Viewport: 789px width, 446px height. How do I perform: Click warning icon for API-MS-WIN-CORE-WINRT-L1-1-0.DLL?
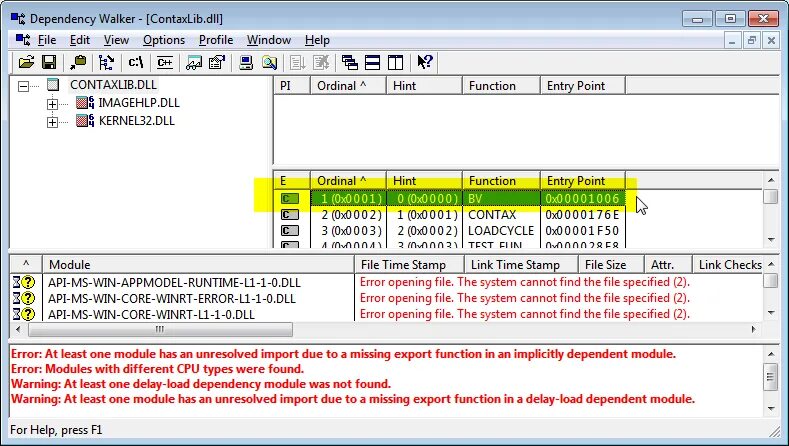[23, 314]
